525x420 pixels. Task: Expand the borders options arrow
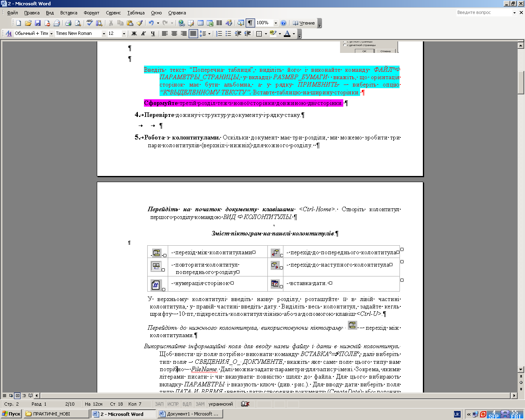266,33
